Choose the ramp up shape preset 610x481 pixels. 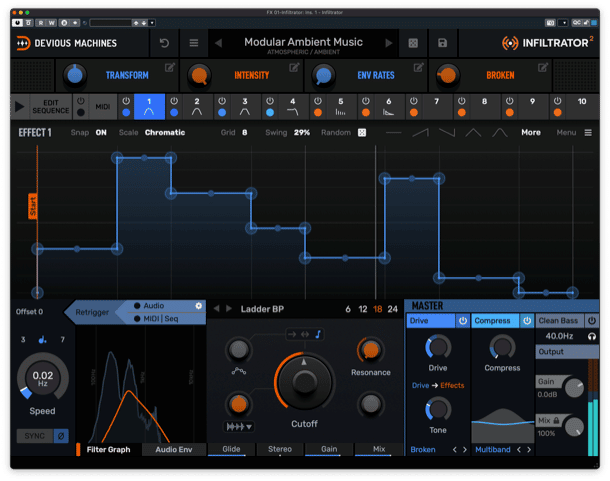pyautogui.click(x=421, y=133)
